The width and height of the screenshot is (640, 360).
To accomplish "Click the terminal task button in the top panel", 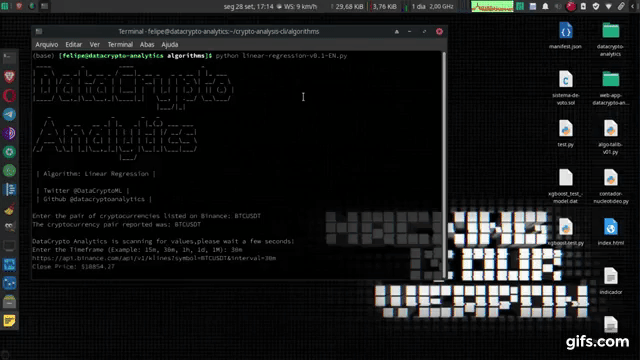I will pyautogui.click(x=44, y=6).
